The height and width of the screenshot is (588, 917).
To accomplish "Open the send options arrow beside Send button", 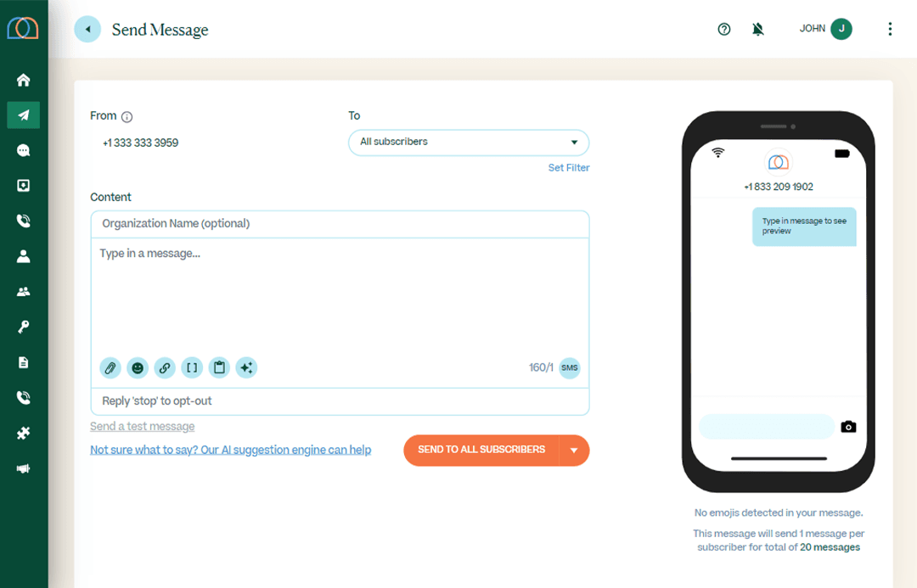I will [x=574, y=451].
